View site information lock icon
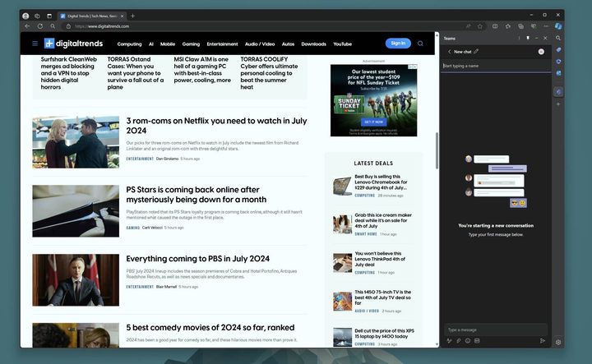Image resolution: width=592 pixels, height=364 pixels. point(68,26)
